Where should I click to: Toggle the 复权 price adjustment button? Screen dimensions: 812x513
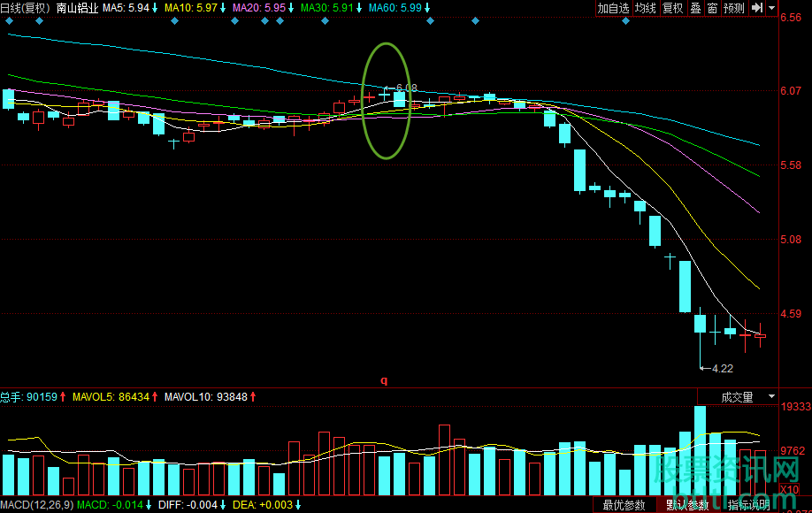point(673,8)
